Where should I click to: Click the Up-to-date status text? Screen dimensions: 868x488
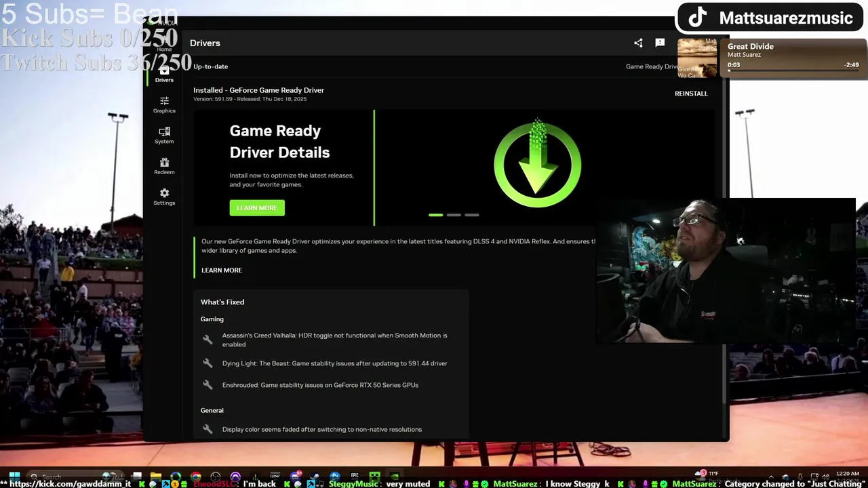pyautogui.click(x=210, y=66)
